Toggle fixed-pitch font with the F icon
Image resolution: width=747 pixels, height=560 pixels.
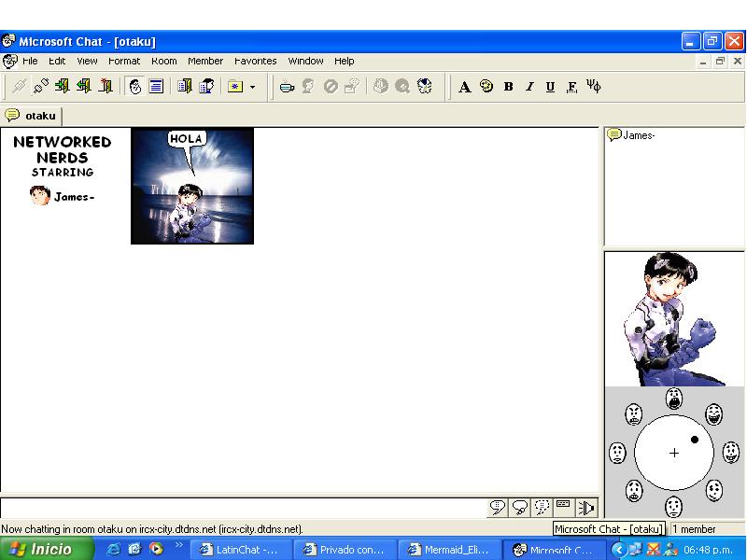click(x=571, y=87)
